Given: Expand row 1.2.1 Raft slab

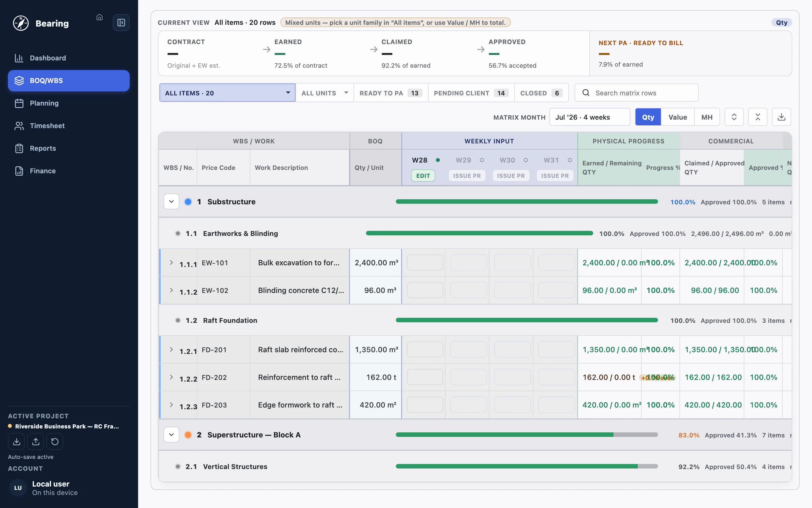Looking at the screenshot, I should tap(171, 349).
